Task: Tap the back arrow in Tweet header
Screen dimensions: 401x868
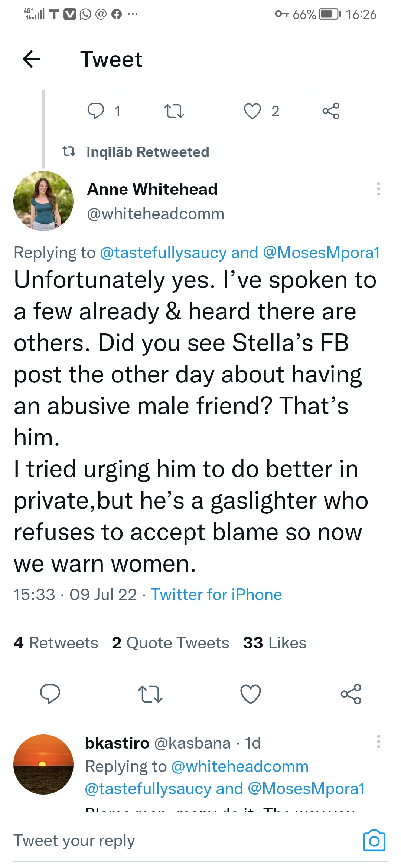Action: coord(31,59)
